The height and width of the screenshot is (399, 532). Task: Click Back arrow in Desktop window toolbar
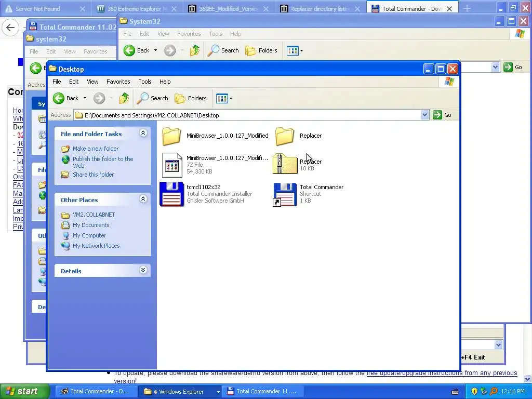click(59, 98)
